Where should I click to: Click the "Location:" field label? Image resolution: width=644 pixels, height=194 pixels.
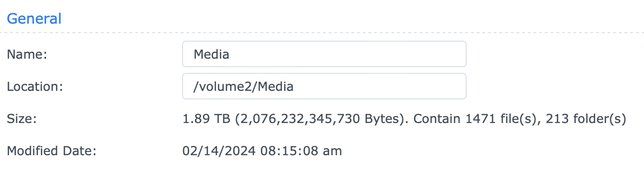(35, 87)
